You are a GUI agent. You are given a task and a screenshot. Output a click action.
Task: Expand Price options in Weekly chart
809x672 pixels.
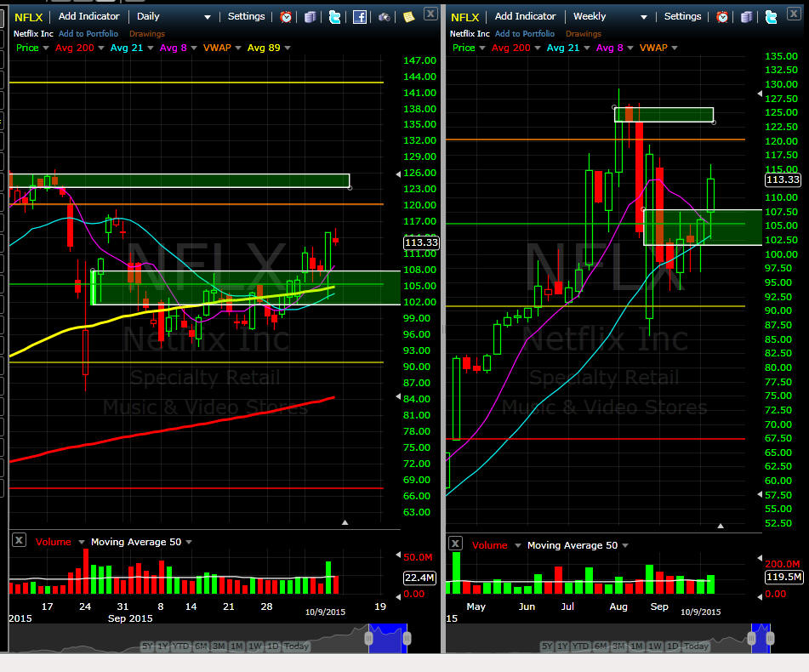482,48
